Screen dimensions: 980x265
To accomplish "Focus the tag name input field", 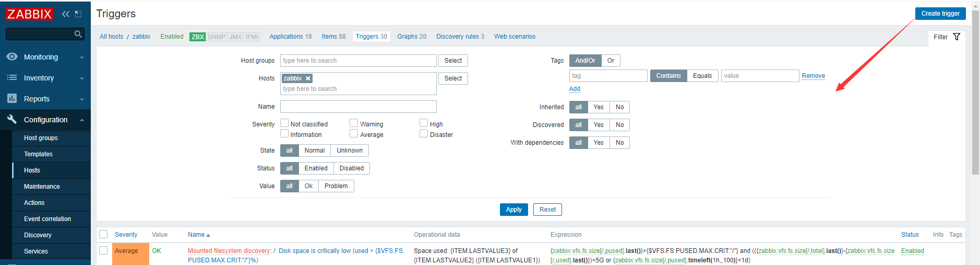I will point(608,76).
